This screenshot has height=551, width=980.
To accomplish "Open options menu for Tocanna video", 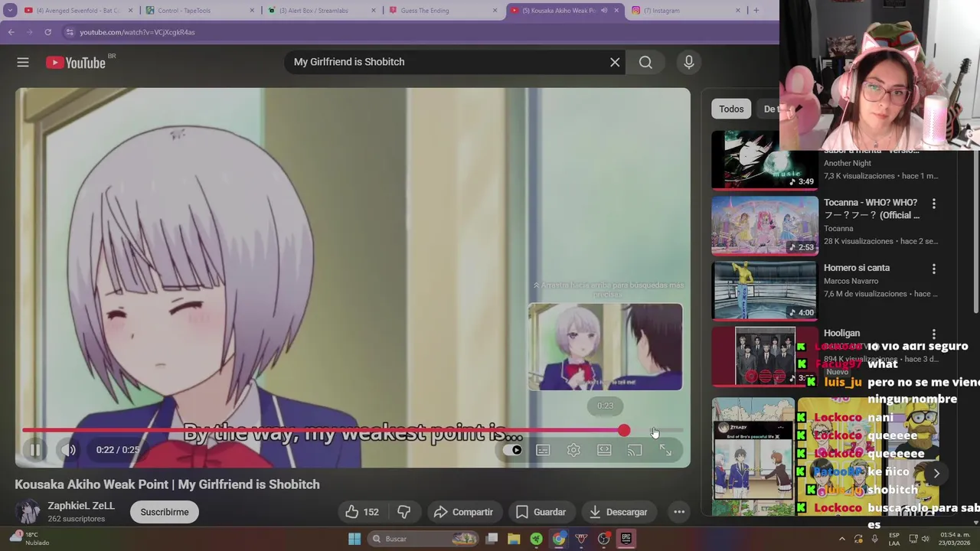I will coord(933,204).
